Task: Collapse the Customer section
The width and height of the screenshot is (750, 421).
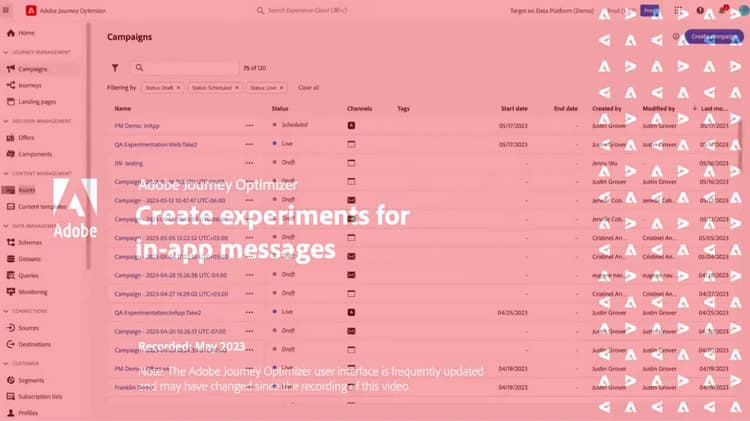Action: coord(6,364)
